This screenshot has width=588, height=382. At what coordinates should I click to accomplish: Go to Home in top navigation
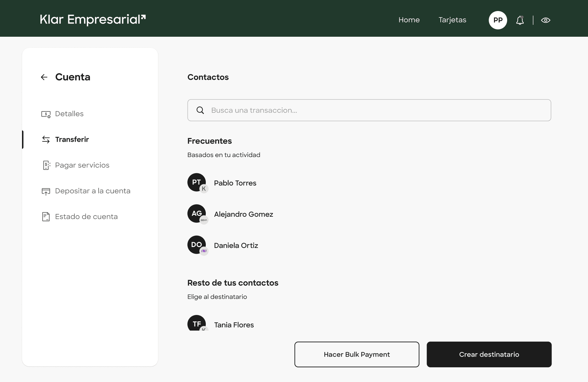(409, 20)
